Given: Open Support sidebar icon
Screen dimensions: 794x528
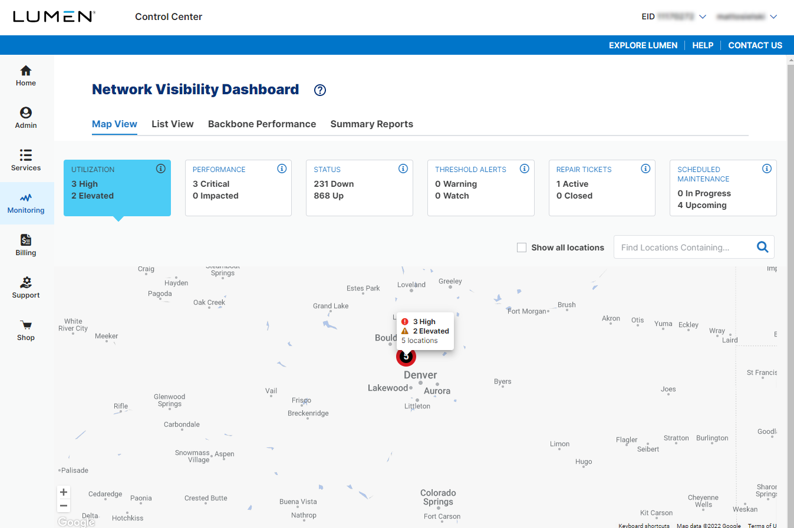Looking at the screenshot, I should [x=26, y=288].
